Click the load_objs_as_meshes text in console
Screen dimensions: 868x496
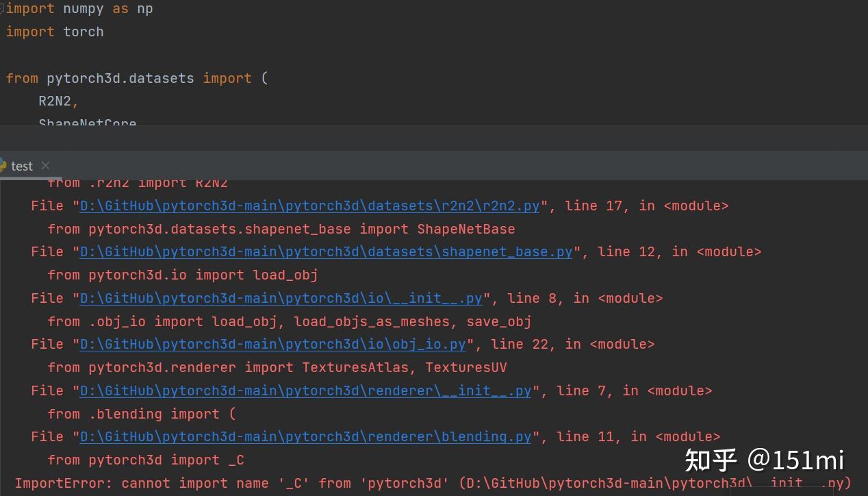373,321
